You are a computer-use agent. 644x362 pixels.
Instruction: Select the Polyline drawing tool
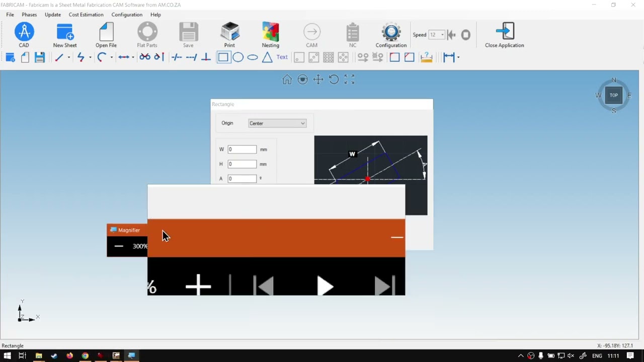[x=80, y=57]
